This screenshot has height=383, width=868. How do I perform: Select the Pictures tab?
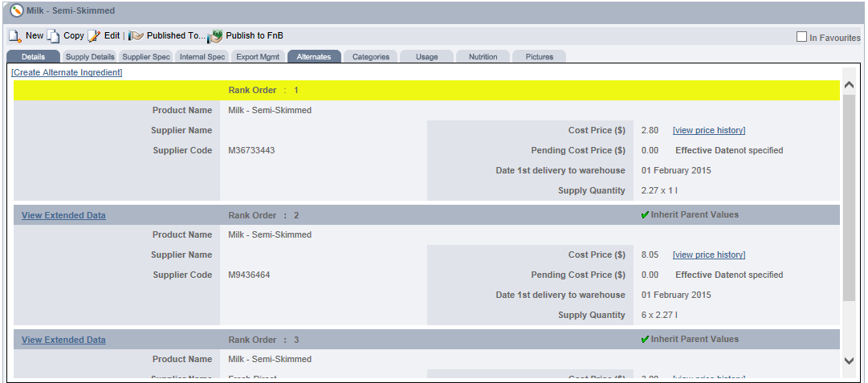[x=539, y=57]
